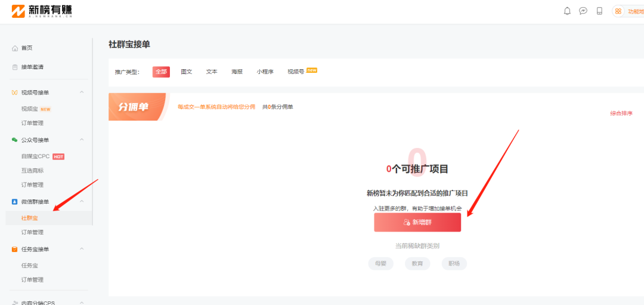
Task: Select the 职场 category tag
Action: 454,264
